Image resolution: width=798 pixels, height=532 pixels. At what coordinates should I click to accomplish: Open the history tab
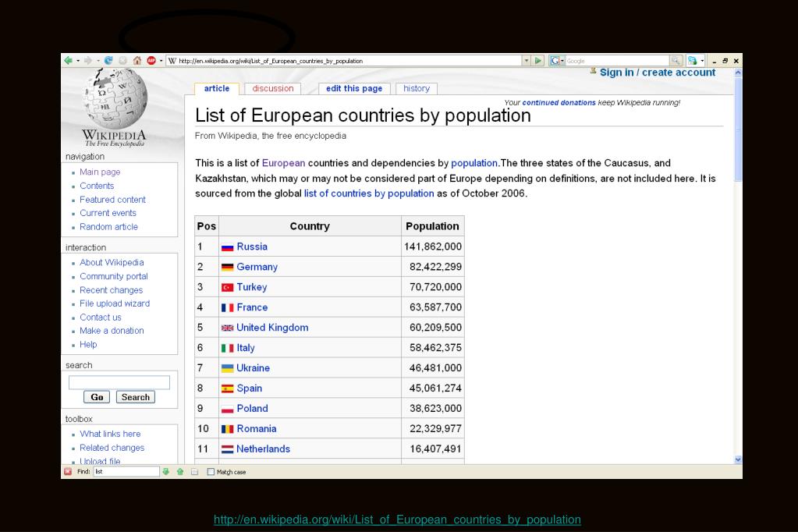click(417, 89)
